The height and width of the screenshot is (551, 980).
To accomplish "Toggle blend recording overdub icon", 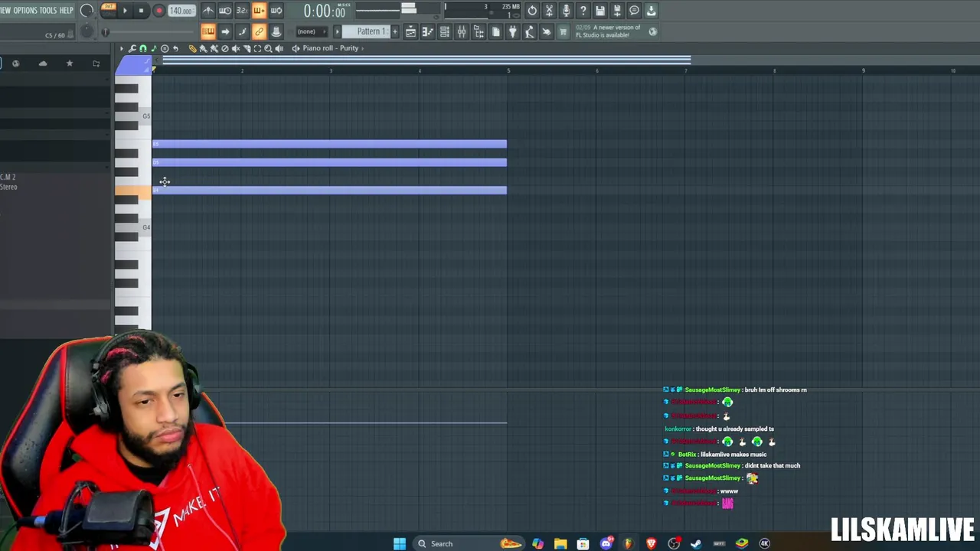I will coord(259,11).
